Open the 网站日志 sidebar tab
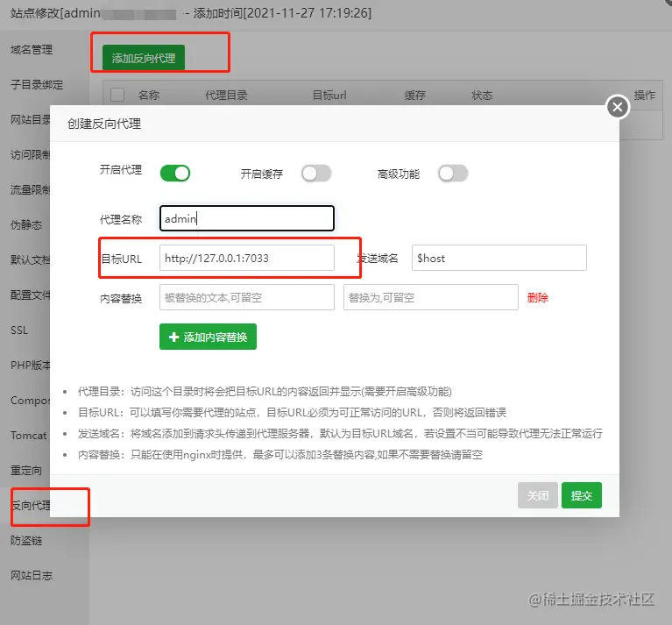This screenshot has height=625, width=672. point(32,575)
